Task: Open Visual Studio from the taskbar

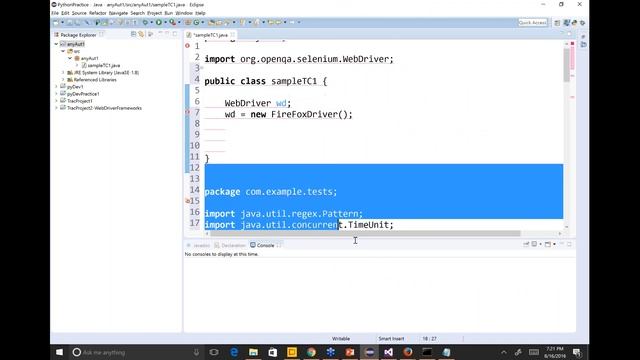Action: pyautogui.click(x=388, y=352)
